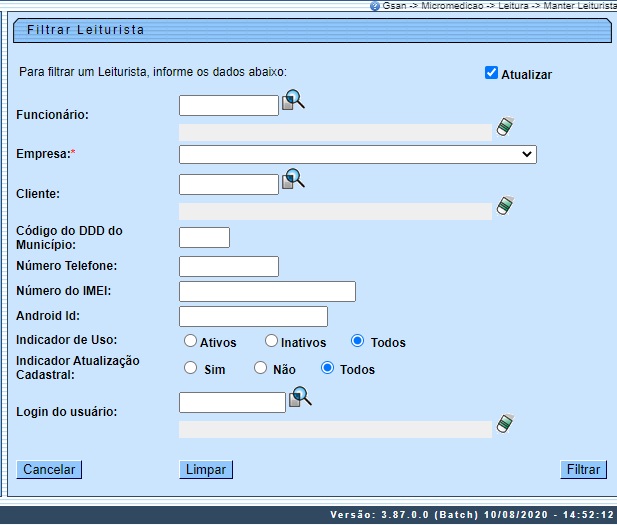Viewport: 617px width, 525px height.
Task: Click the Limpar button
Action: pyautogui.click(x=206, y=470)
